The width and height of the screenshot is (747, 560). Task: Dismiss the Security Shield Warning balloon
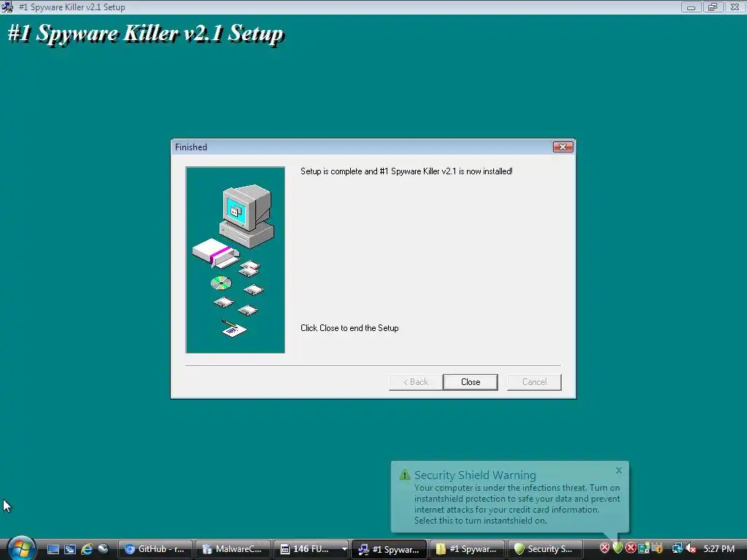point(619,470)
